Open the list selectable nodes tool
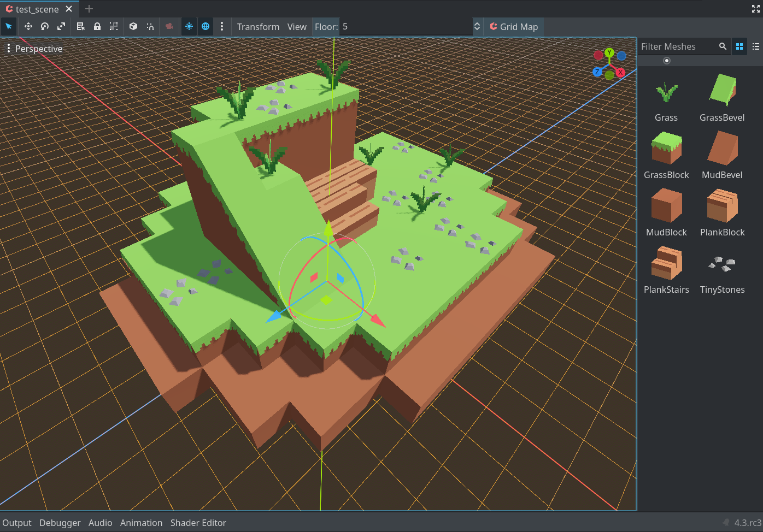Screen dimensions: 763x532 click(x=81, y=26)
